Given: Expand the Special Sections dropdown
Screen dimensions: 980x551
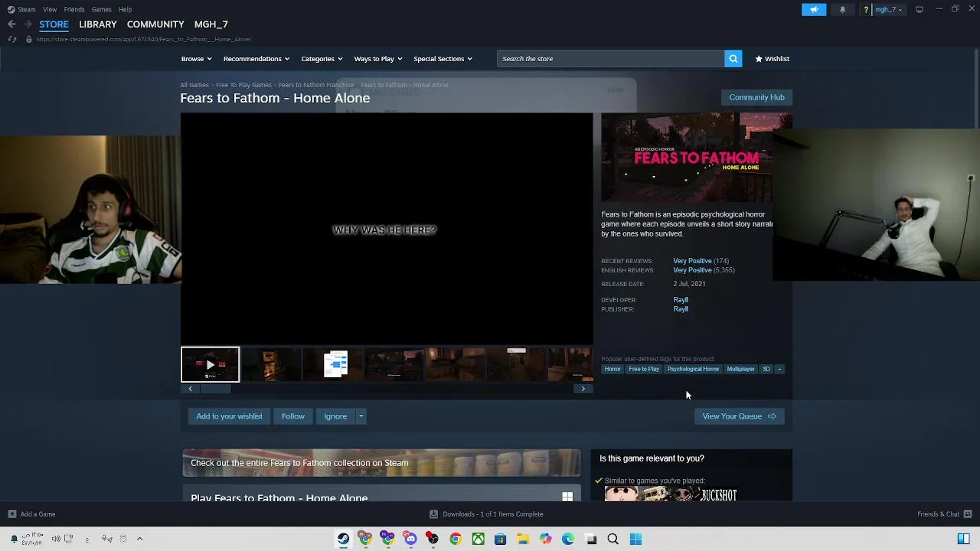Looking at the screenshot, I should point(443,59).
